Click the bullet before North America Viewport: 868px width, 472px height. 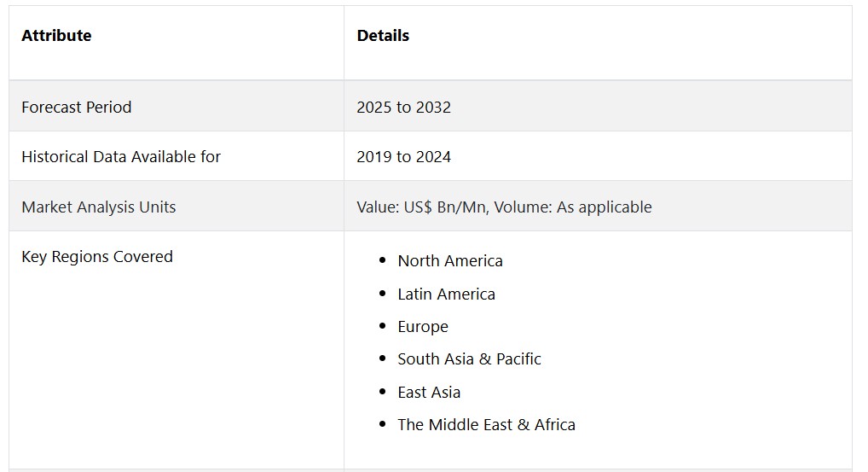[x=383, y=260]
